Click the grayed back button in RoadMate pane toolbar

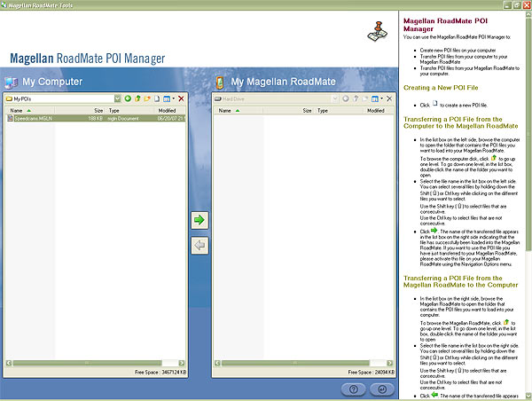pyautogui.click(x=346, y=98)
